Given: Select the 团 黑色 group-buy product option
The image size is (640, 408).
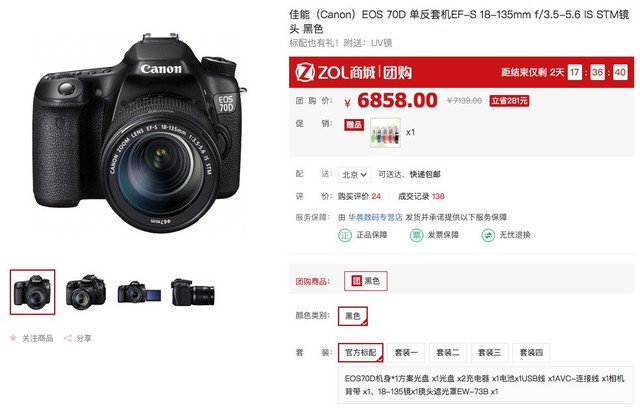Looking at the screenshot, I should click(366, 281).
